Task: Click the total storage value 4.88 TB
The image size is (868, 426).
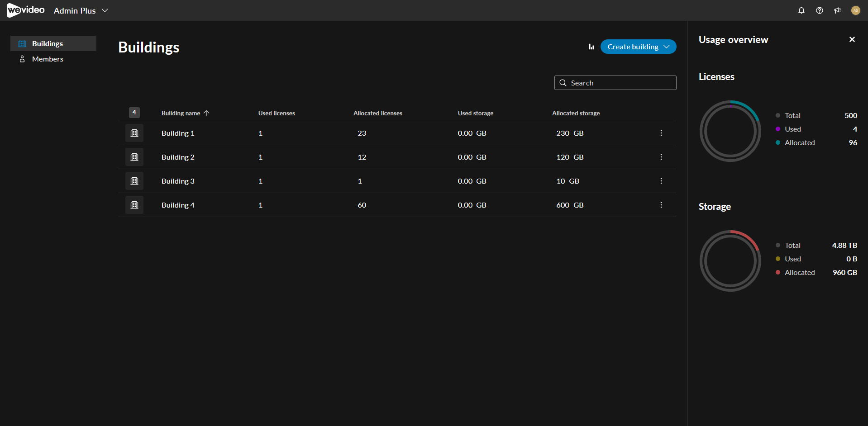Action: pyautogui.click(x=844, y=245)
